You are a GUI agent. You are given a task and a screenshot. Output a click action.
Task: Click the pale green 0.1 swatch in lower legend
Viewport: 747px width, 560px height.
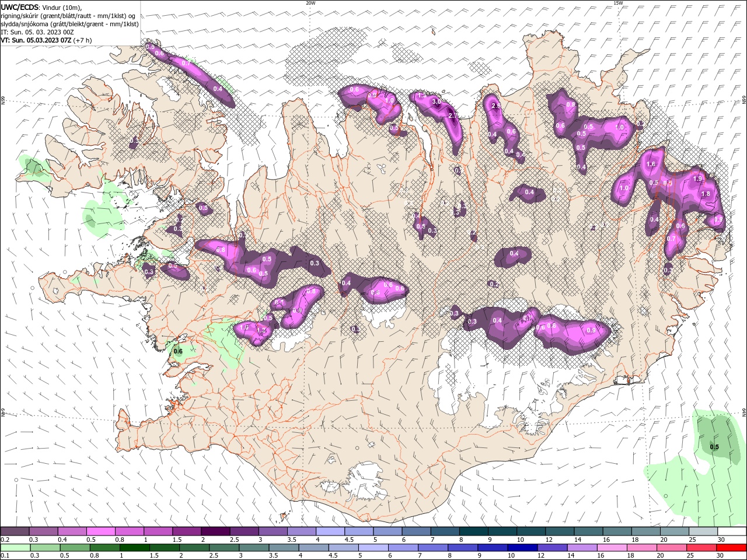15,548
